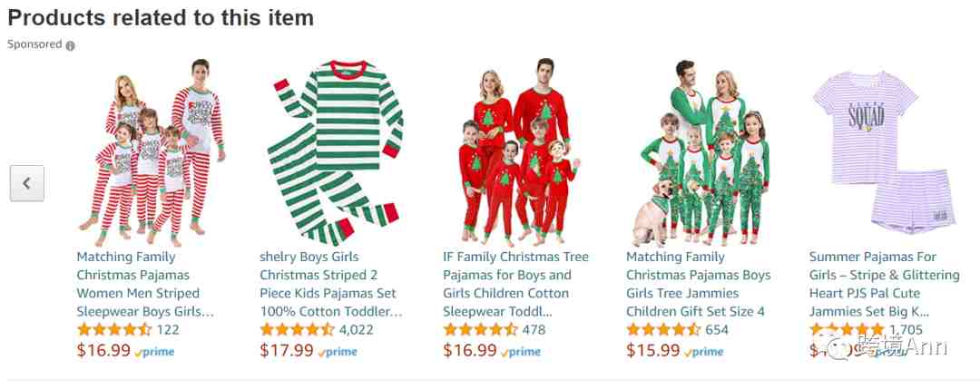View star rating with 4,022 reviews
The image size is (980, 389).
298,330
